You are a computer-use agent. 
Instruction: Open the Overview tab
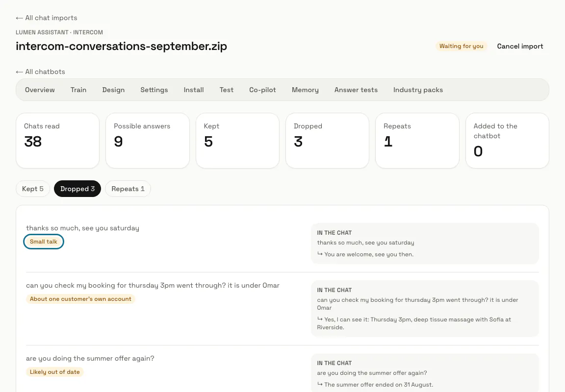click(40, 90)
